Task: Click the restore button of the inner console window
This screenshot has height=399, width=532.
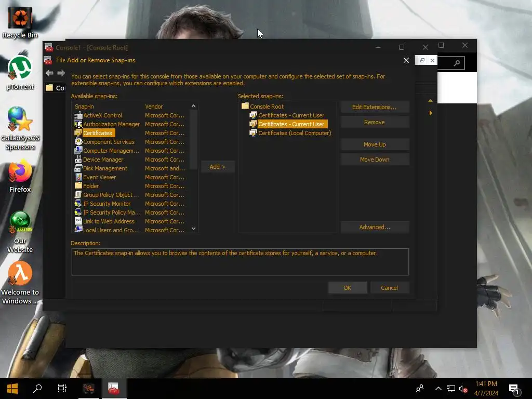Action: click(422, 60)
